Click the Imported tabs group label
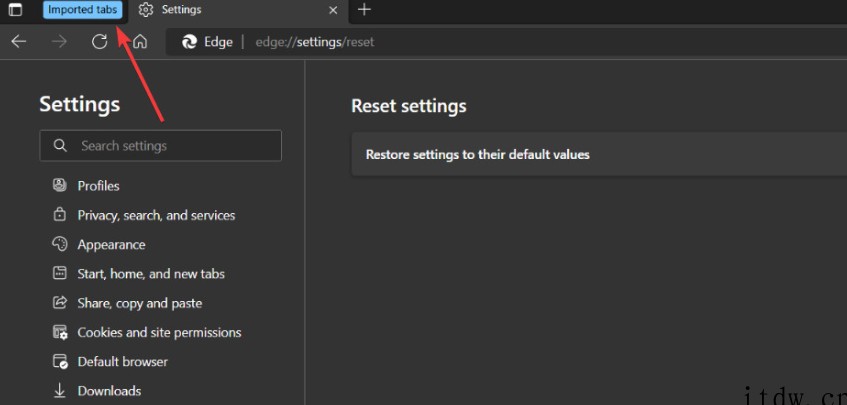This screenshot has width=847, height=405. pyautogui.click(x=83, y=10)
